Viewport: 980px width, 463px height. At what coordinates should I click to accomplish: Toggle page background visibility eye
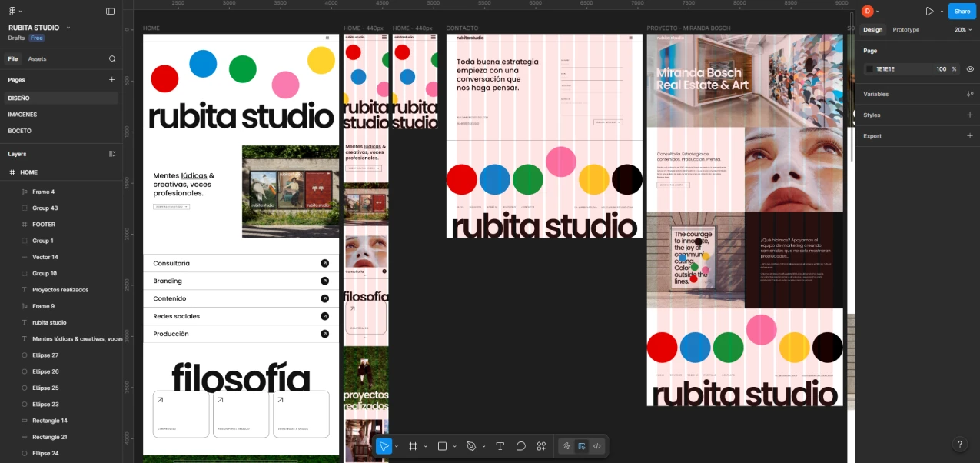[970, 69]
